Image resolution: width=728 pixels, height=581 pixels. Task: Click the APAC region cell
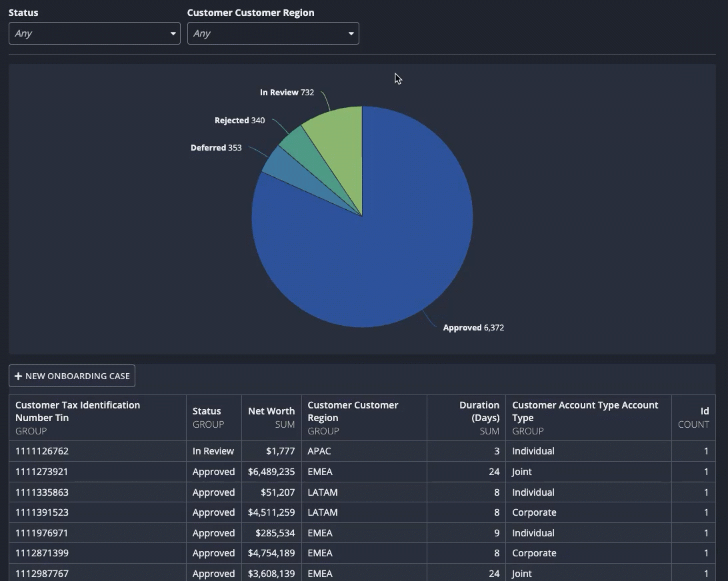(364, 451)
